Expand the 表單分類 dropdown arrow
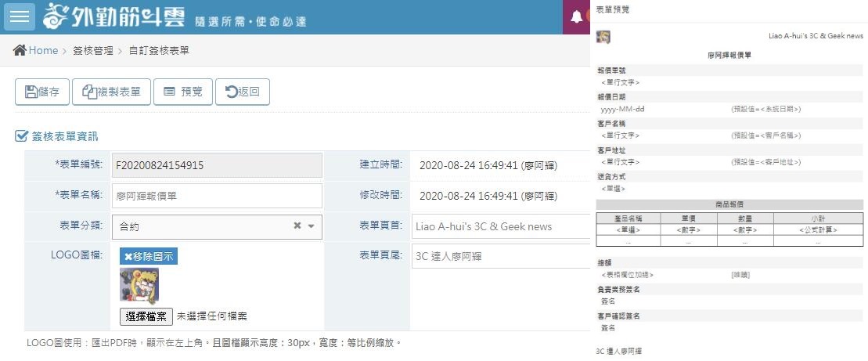Screen dimensions: 868x361 tap(311, 226)
